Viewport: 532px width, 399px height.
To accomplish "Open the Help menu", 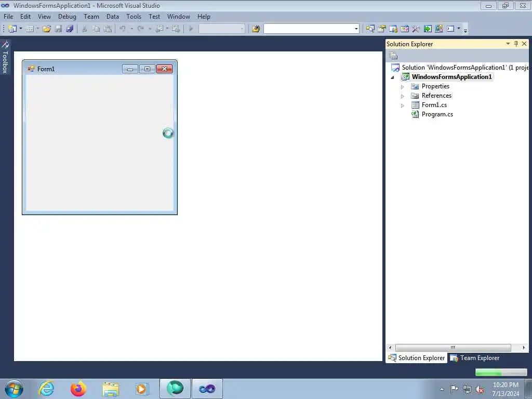I will point(204,17).
